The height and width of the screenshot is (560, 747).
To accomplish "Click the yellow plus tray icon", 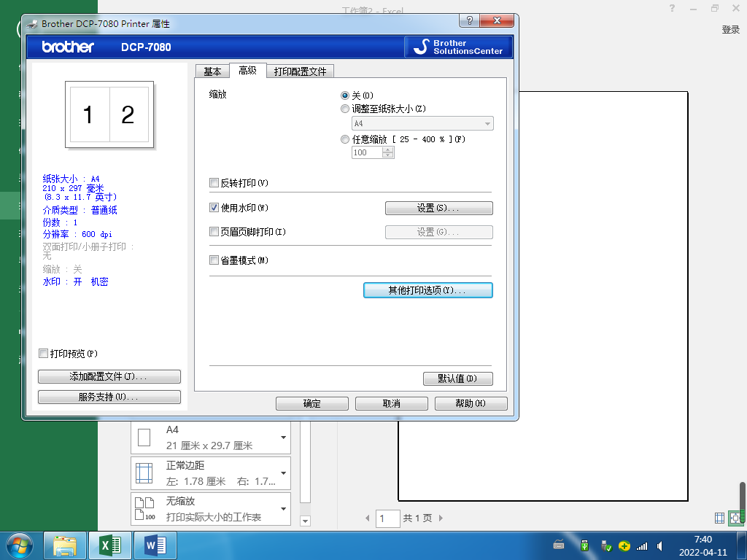I will click(624, 545).
